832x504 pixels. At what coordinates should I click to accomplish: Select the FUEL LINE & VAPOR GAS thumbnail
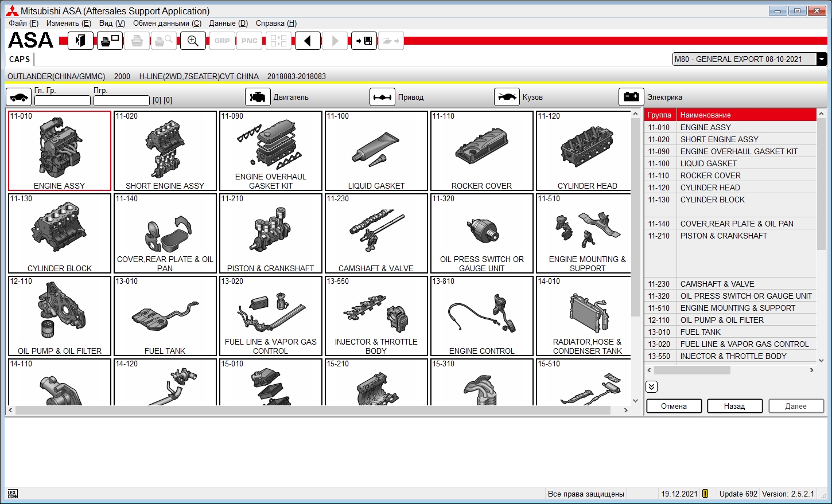[x=271, y=316]
